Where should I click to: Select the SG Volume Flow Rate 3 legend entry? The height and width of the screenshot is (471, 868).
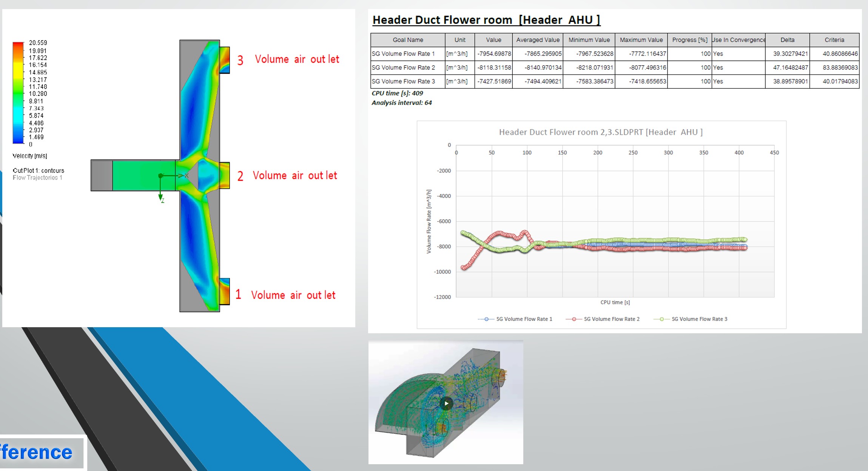click(699, 319)
